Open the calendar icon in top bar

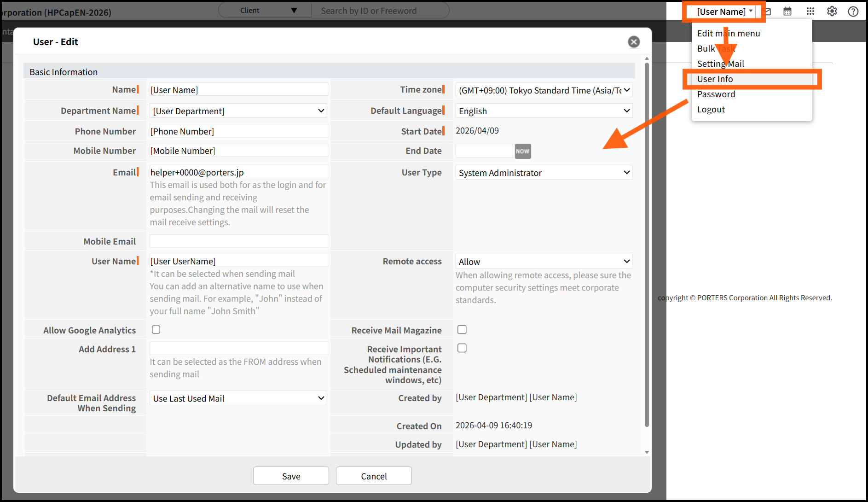click(x=787, y=12)
